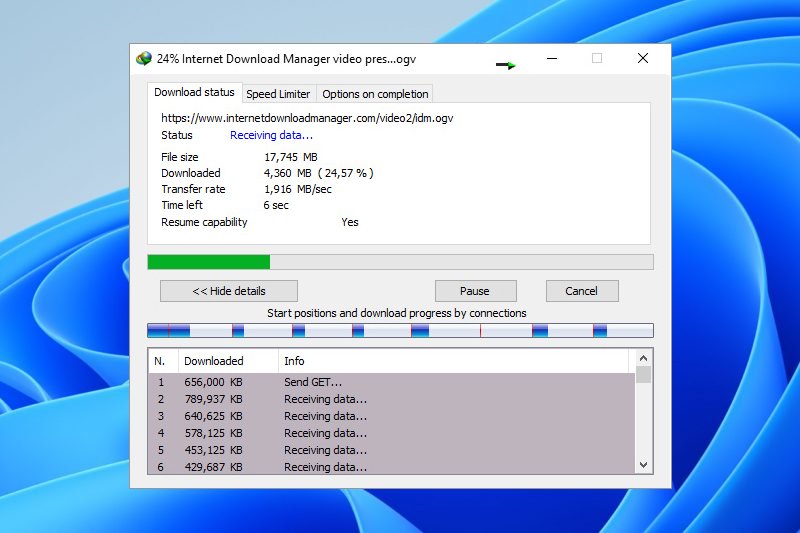
Task: Click the scroll up arrow in connections list
Action: (643, 358)
